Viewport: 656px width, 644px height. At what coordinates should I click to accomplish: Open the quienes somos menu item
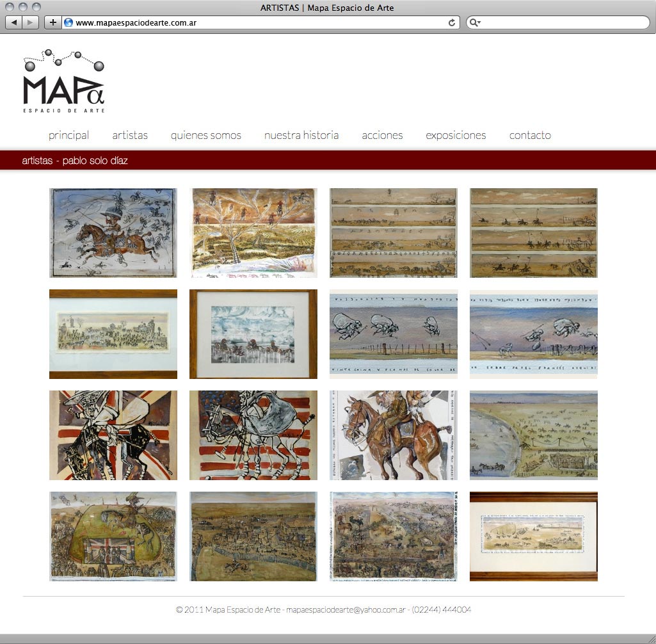coord(206,135)
